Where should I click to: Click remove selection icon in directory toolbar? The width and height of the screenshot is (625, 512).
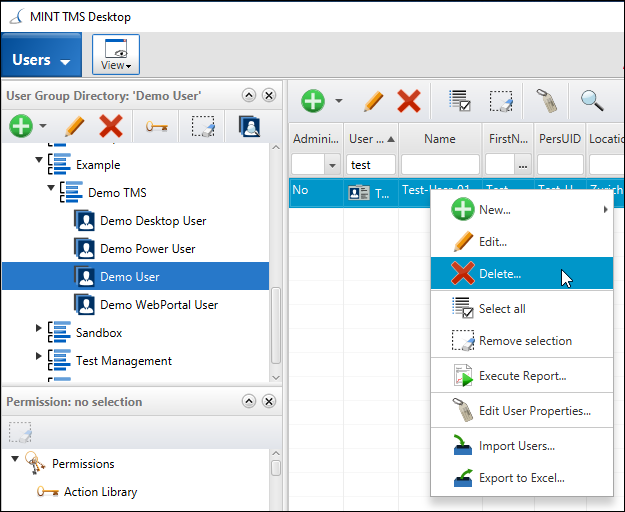203,126
